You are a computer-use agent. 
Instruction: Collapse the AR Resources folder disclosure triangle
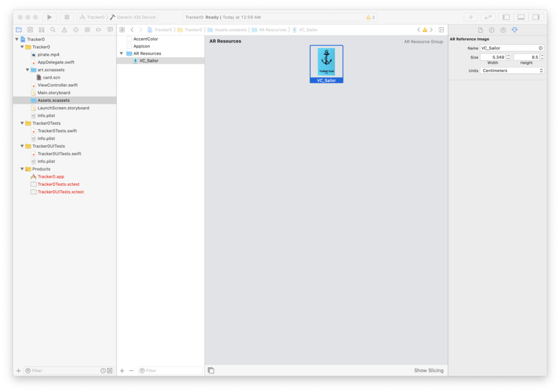point(121,54)
